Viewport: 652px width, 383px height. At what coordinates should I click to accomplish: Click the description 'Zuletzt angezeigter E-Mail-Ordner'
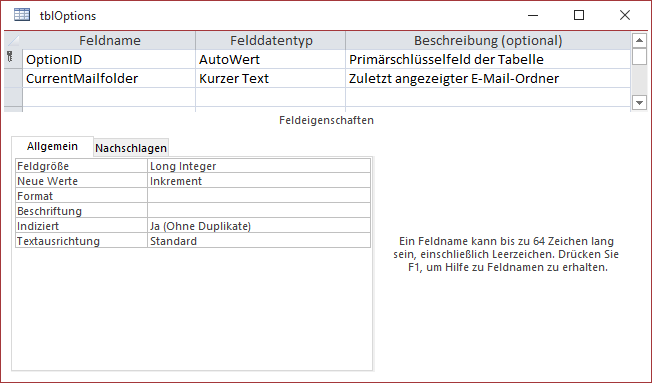[488, 79]
